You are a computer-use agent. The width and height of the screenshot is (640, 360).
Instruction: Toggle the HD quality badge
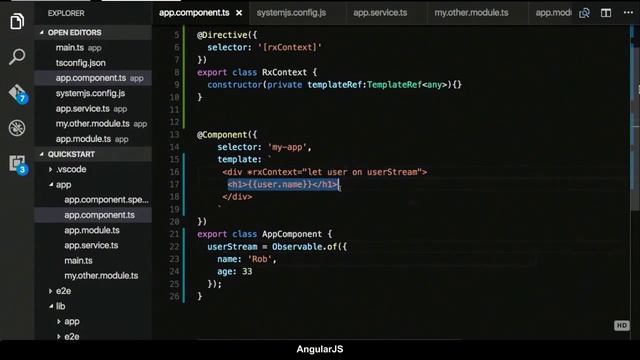click(x=622, y=325)
